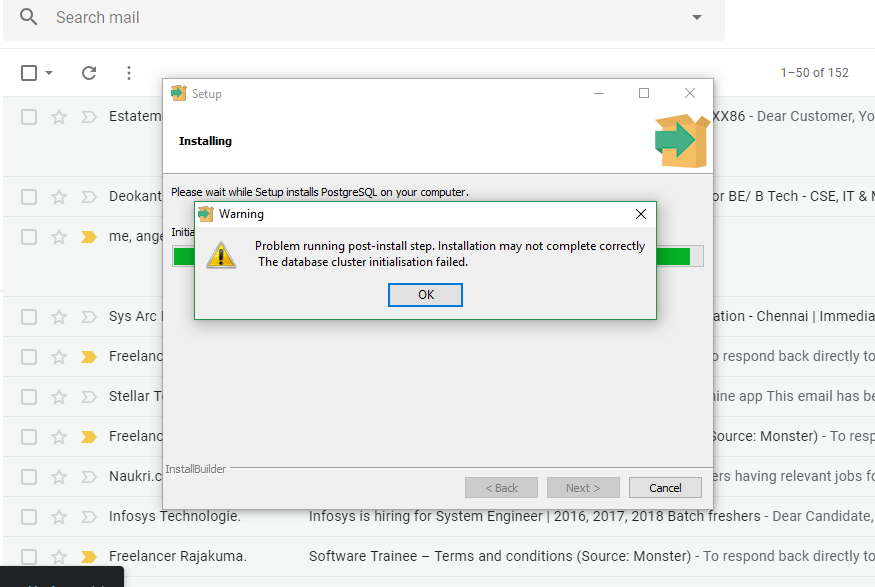Click the installation progress bar
Viewport: 875px width, 587px height.
coord(680,256)
